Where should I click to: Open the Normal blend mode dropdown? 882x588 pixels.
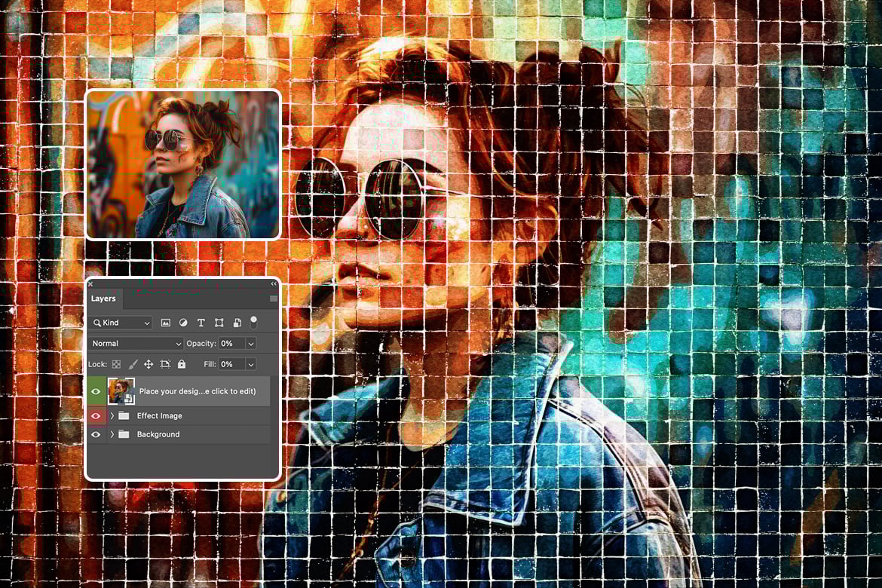(136, 343)
